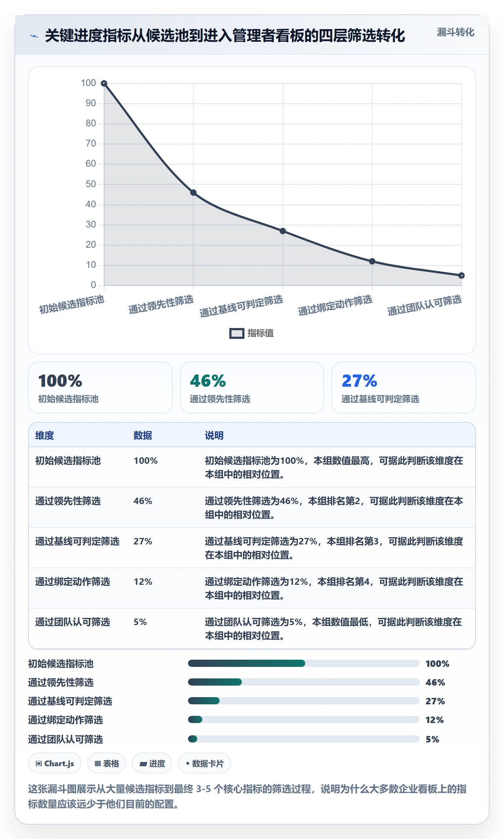
Task: Click the 通过团队认可筛选 progress bar
Action: pos(303,739)
